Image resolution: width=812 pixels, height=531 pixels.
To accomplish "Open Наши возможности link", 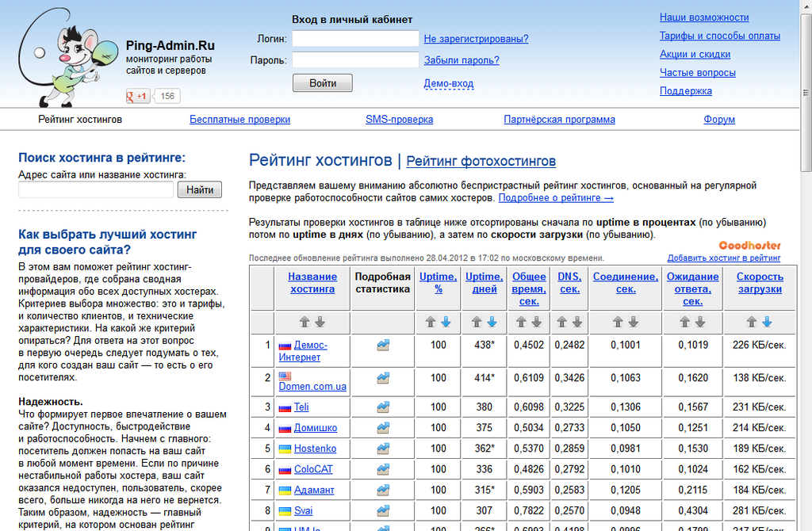I will [x=704, y=17].
